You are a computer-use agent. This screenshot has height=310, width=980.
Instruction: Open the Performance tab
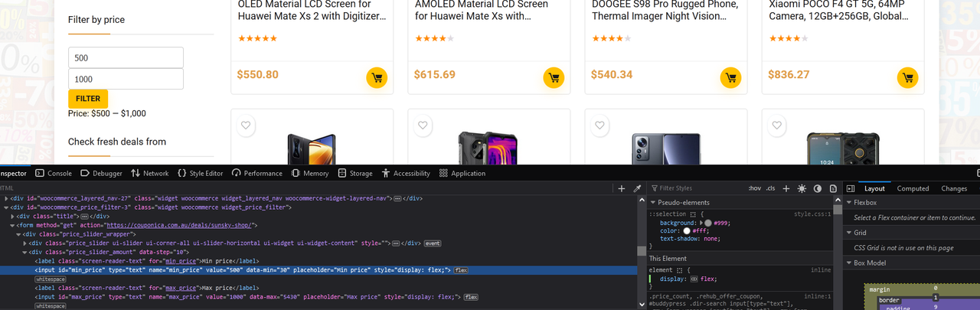click(x=257, y=174)
